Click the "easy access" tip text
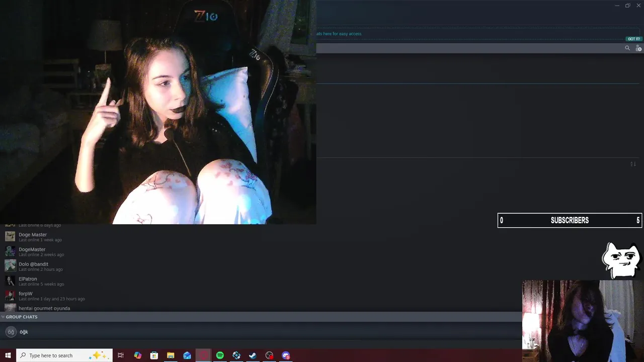The width and height of the screenshot is (644, 362). [x=350, y=34]
